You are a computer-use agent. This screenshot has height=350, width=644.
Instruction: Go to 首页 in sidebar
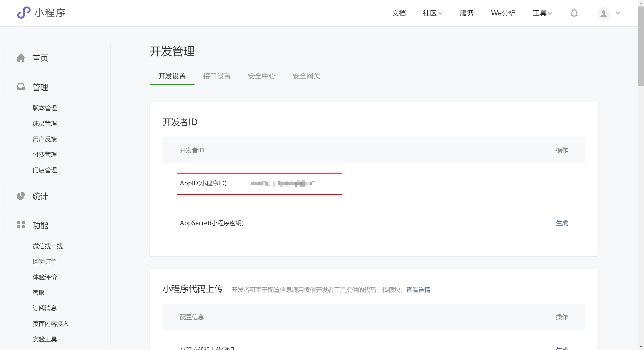tap(40, 58)
